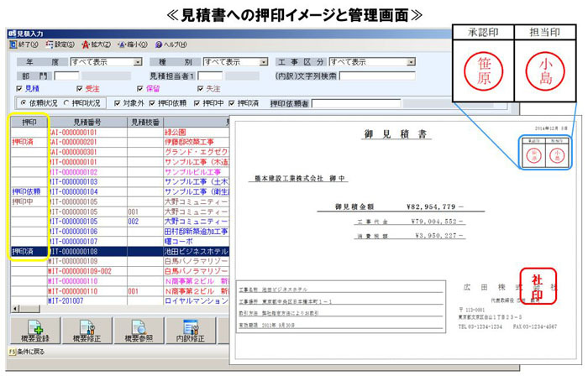Click the 笹原 approval stamp in enlarged view
588x376 pixels.
click(x=483, y=70)
